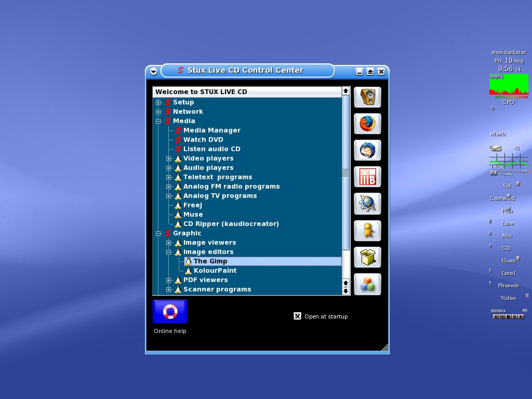The width and height of the screenshot is (532, 399).
Task: Click the IGain slider knob
Action: (x=518, y=259)
